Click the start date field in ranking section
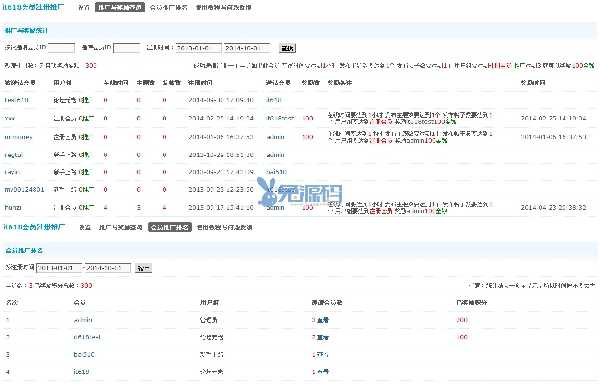The height and width of the screenshot is (384, 600). (x=59, y=268)
